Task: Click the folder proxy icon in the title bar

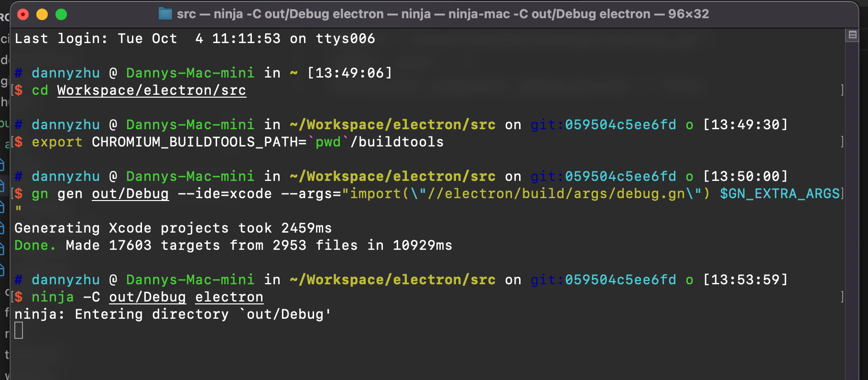Action: [165, 14]
